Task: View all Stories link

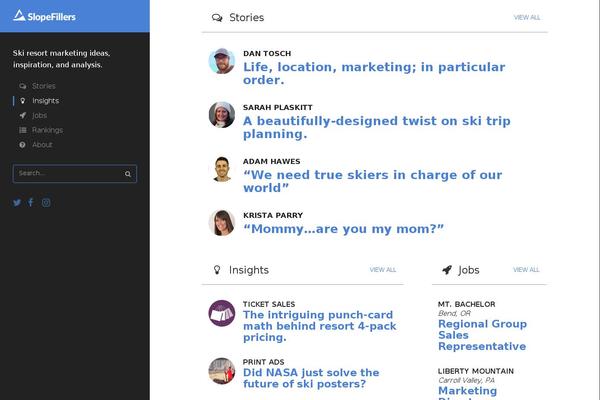Action: tap(526, 18)
